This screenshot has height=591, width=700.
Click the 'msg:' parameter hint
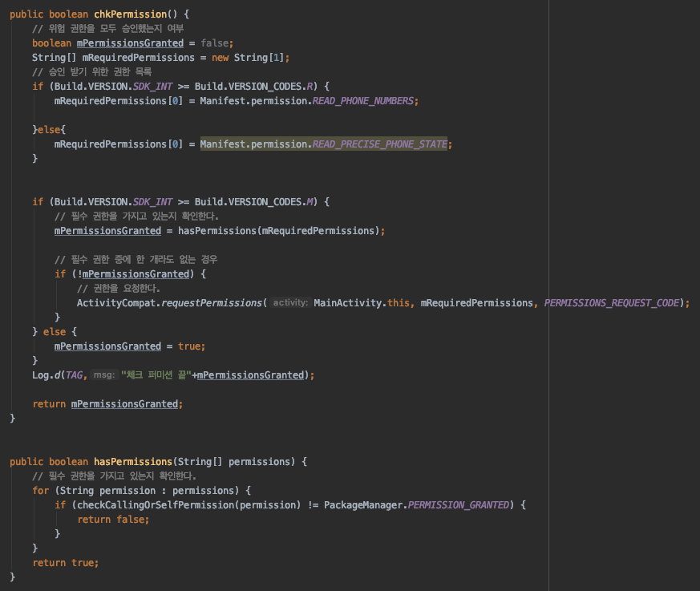point(104,375)
